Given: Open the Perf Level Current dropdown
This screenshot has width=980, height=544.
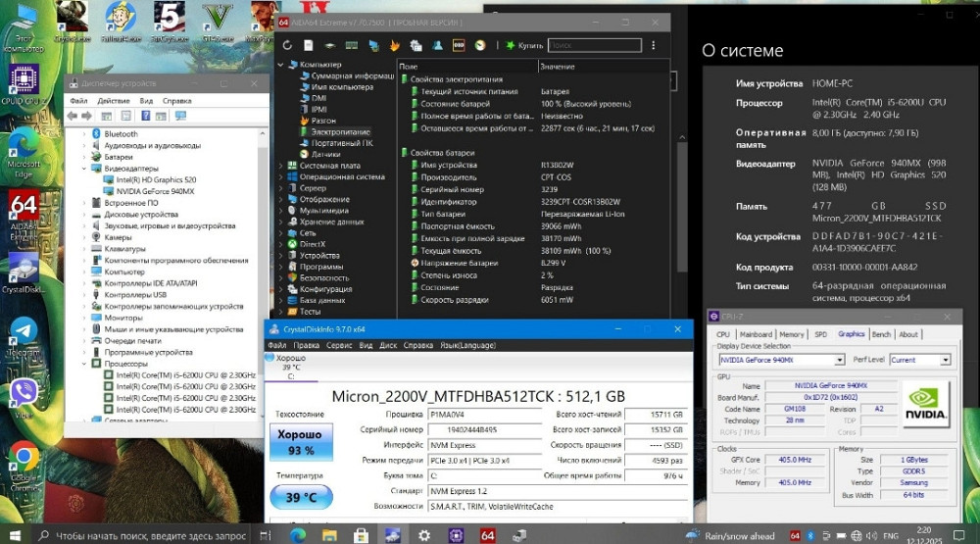Looking at the screenshot, I should coord(918,360).
